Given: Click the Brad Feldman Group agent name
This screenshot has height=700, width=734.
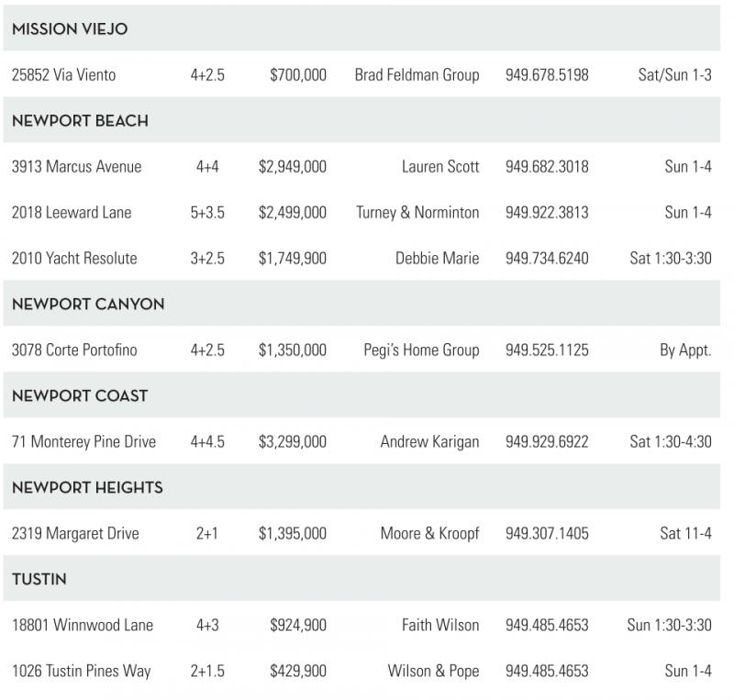Looking at the screenshot, I should [x=417, y=75].
